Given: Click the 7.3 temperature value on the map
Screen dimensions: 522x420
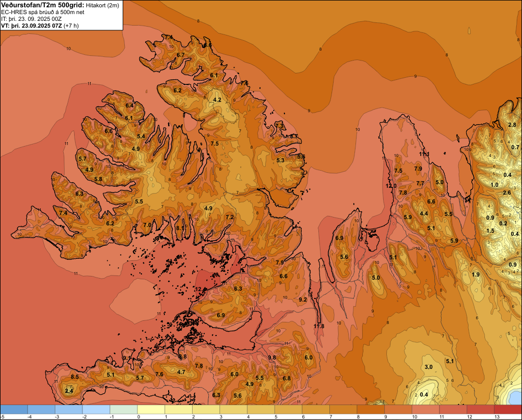Looking at the screenshot, I should (x=279, y=126).
